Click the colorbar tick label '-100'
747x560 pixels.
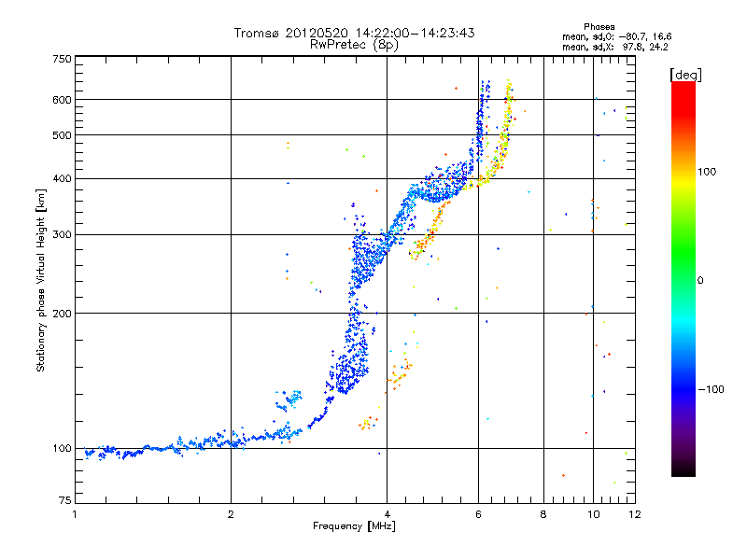point(711,389)
